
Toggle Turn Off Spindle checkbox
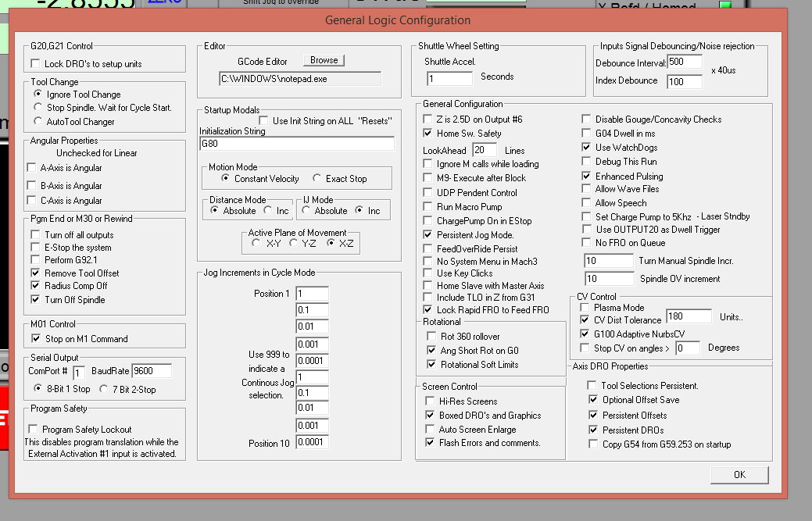tap(35, 300)
